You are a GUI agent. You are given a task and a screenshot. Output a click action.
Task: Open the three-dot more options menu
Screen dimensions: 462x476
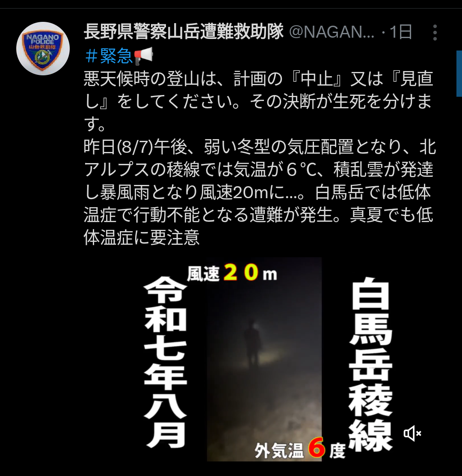pos(435,33)
